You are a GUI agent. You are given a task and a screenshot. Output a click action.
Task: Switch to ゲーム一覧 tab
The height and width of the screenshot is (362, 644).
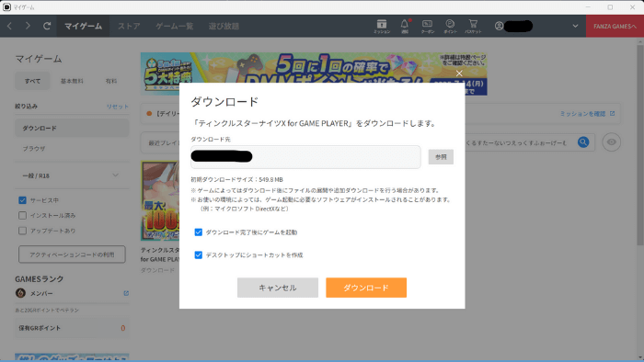point(174,26)
